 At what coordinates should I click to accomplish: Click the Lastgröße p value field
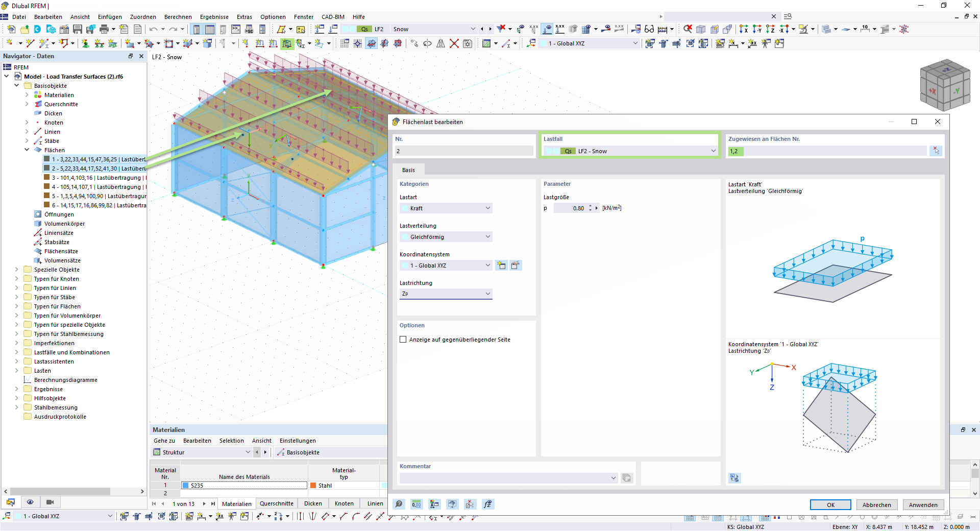coord(570,208)
